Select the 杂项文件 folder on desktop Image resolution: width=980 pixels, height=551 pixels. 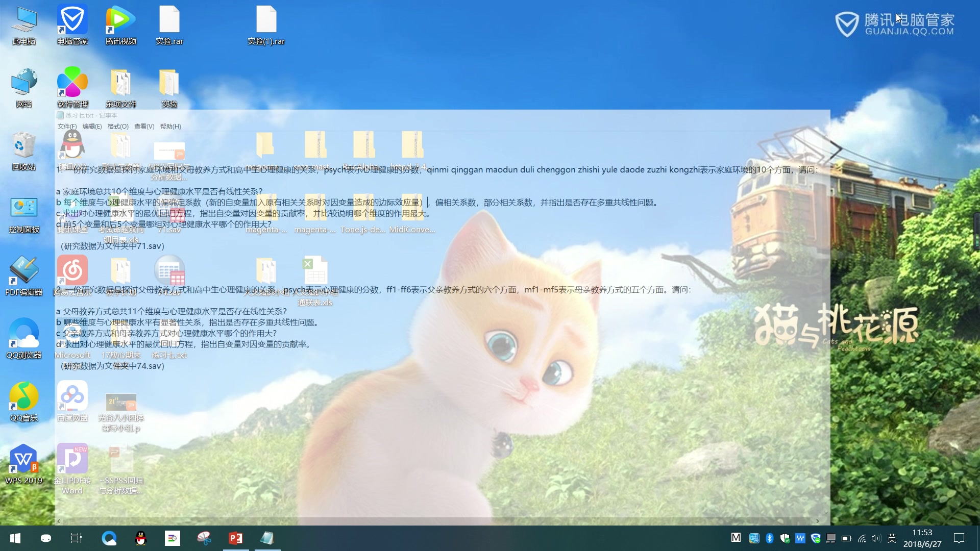pyautogui.click(x=121, y=88)
